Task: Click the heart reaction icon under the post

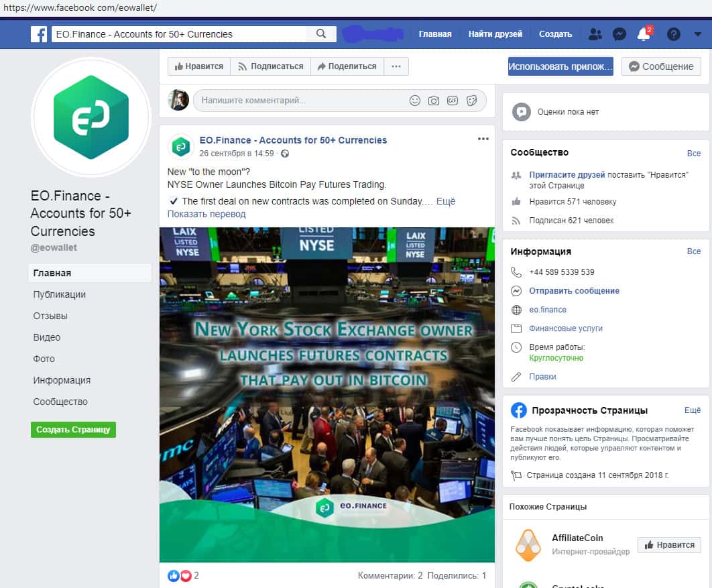Action: coord(186,576)
